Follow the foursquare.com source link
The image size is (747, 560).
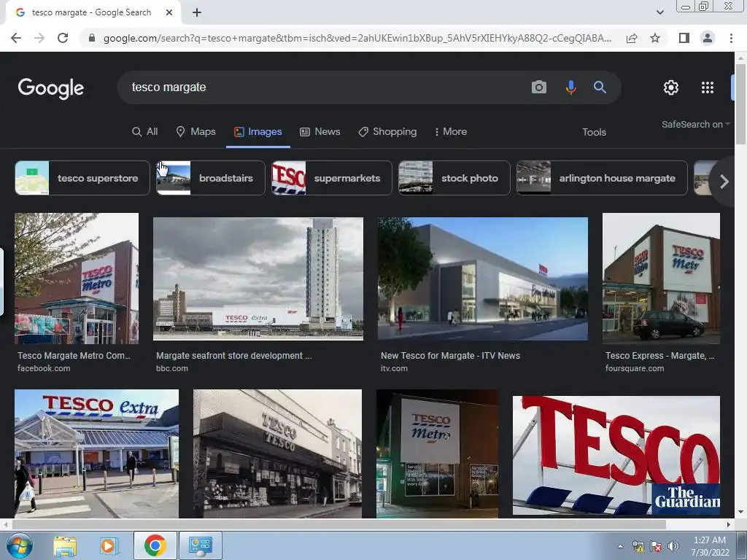tap(635, 368)
